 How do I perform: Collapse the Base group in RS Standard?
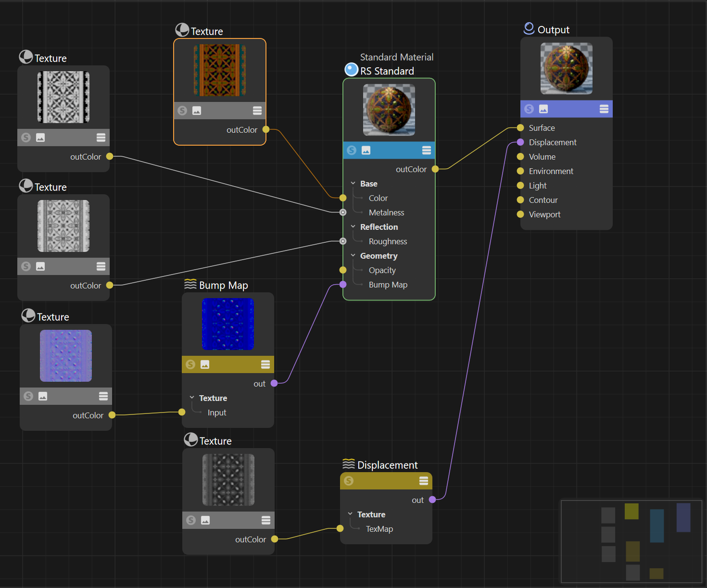[353, 184]
